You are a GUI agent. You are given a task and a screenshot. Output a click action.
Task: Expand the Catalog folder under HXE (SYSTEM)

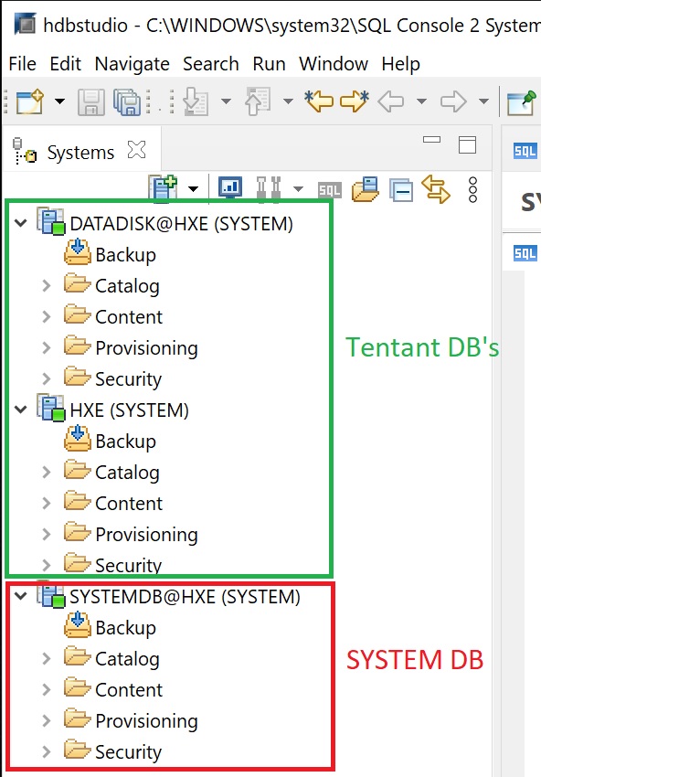47,473
